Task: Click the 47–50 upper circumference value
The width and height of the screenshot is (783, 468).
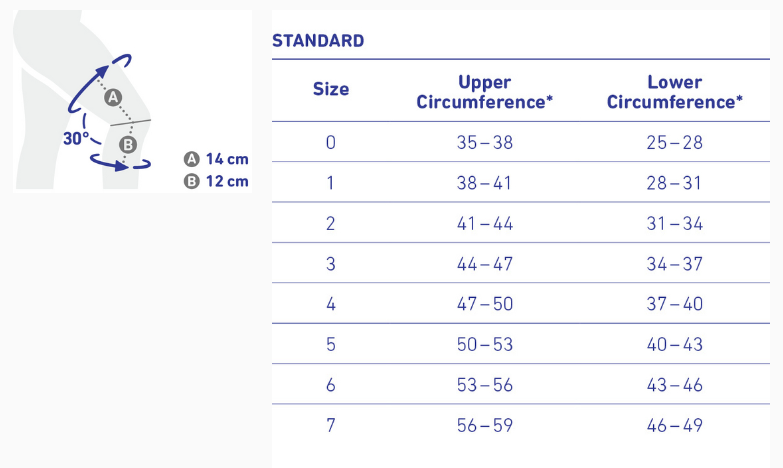Action: [484, 304]
